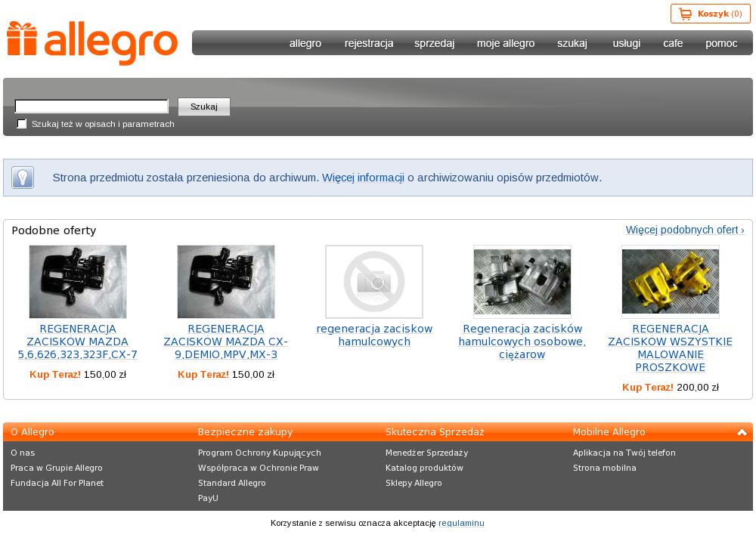Click Strona mobilna footer link

coord(605,468)
